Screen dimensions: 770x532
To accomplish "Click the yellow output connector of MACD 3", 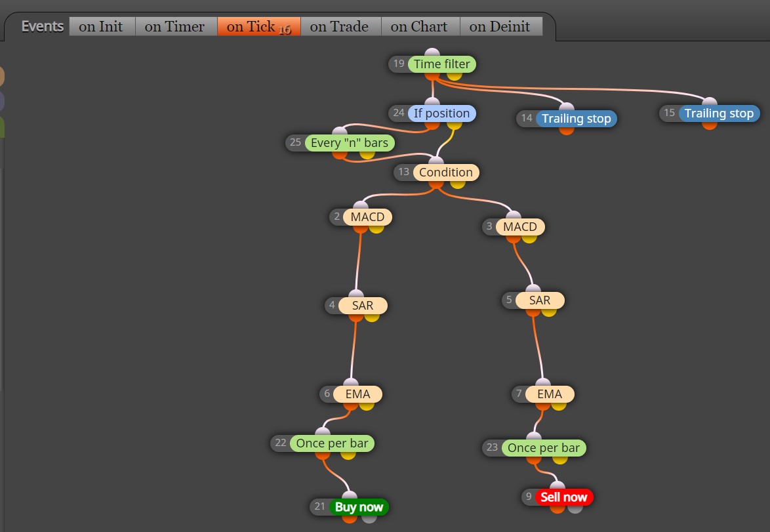I will point(529,239).
